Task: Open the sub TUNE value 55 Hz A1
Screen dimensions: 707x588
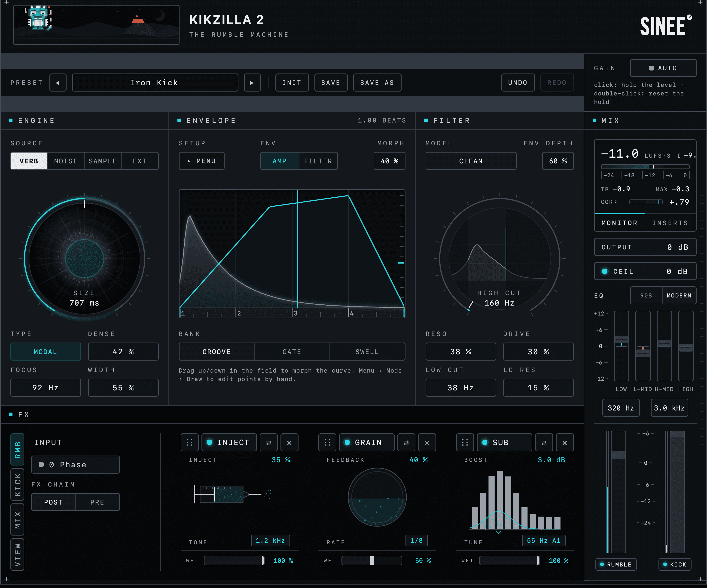Action: click(x=543, y=541)
